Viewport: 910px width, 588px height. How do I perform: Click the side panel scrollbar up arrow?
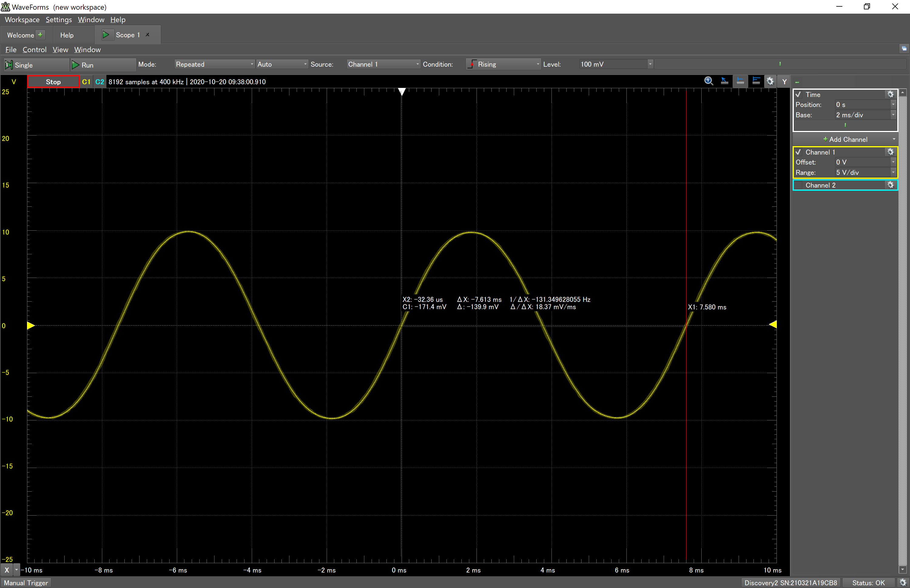902,93
